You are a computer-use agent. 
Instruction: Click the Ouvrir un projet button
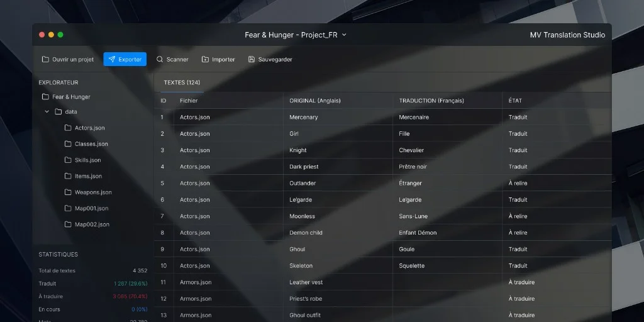click(68, 59)
